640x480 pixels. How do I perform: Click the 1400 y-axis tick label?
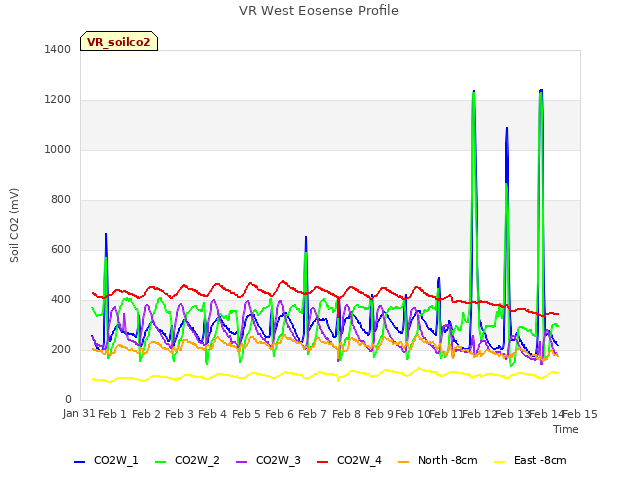click(58, 49)
